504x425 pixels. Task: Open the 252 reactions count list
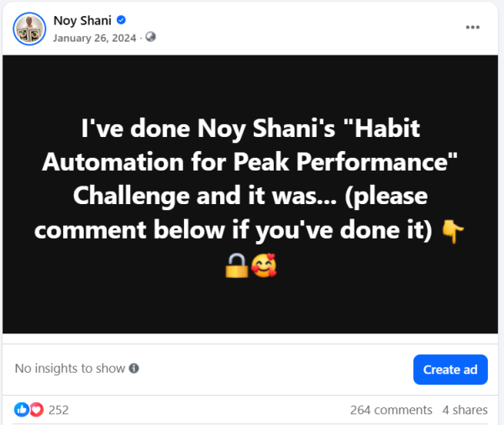coord(59,410)
